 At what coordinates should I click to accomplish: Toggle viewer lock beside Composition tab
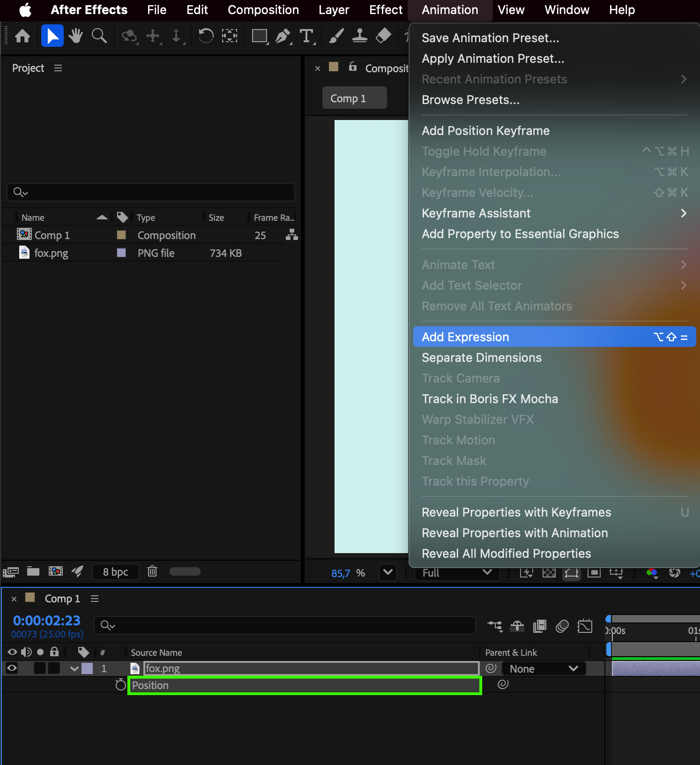353,67
